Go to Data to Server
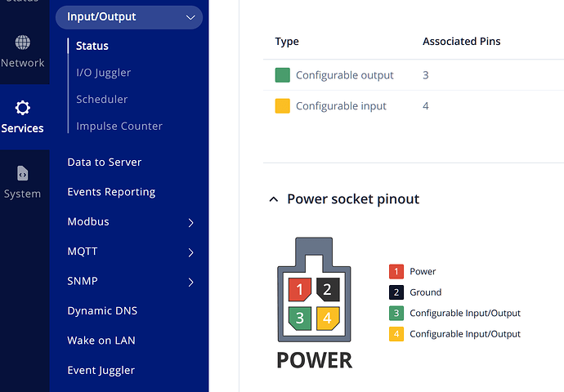 pos(104,163)
